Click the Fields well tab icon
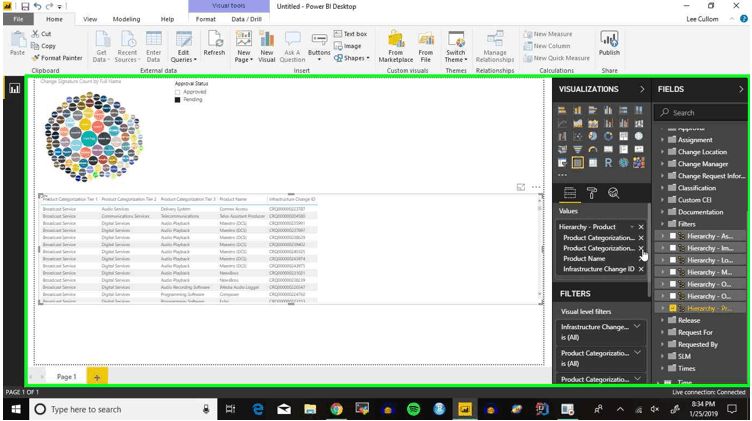This screenshot has height=421, width=752. click(570, 193)
